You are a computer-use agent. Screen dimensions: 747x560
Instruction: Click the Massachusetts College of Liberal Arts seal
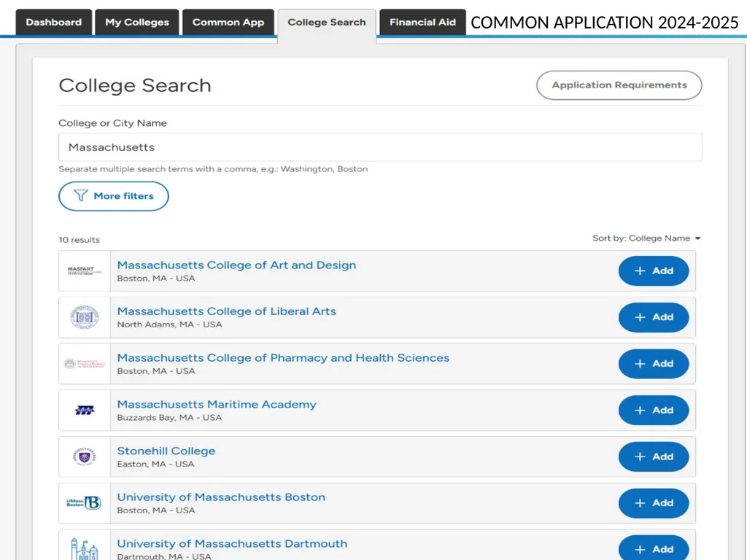click(85, 317)
